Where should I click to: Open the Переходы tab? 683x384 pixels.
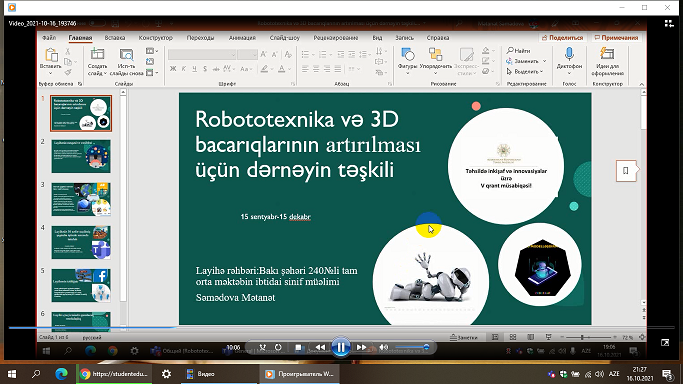pos(200,38)
